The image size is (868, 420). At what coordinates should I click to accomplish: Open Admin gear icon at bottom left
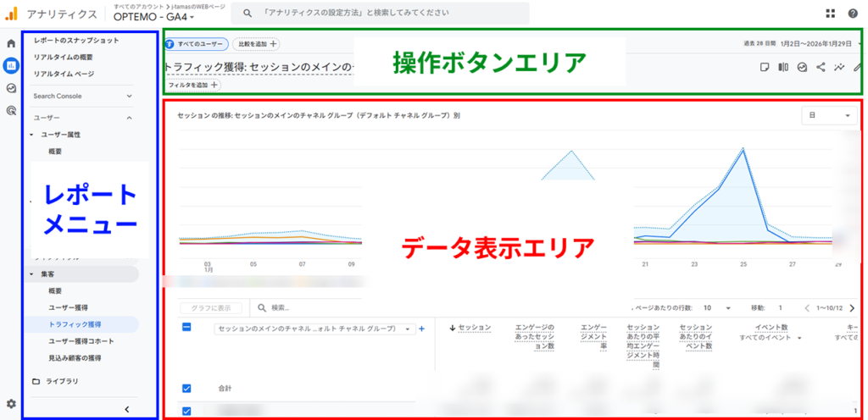[11, 403]
